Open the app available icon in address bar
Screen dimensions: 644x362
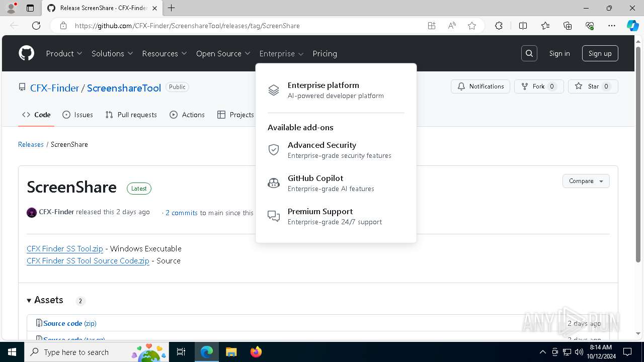[432, 26]
